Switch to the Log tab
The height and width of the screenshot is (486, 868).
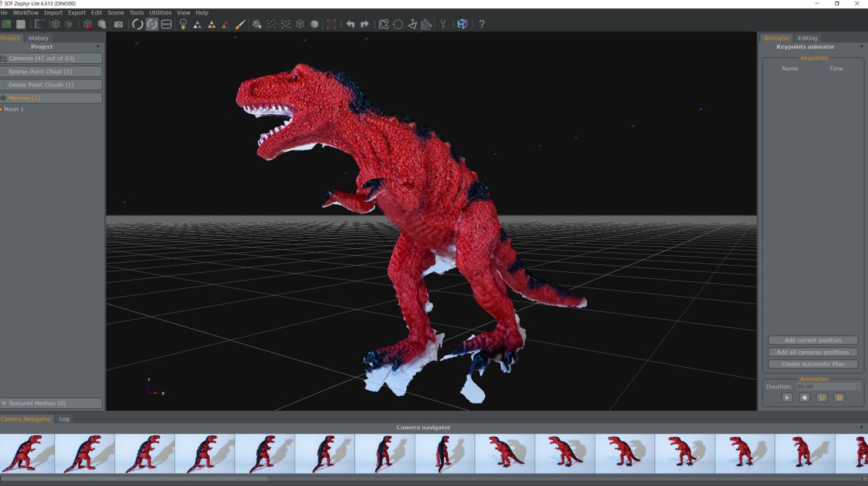[x=64, y=419]
